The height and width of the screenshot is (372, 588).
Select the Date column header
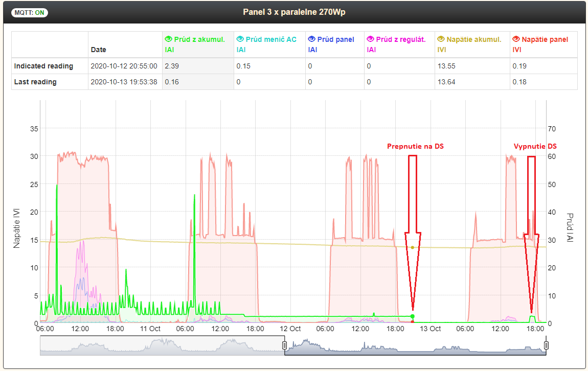(x=98, y=50)
